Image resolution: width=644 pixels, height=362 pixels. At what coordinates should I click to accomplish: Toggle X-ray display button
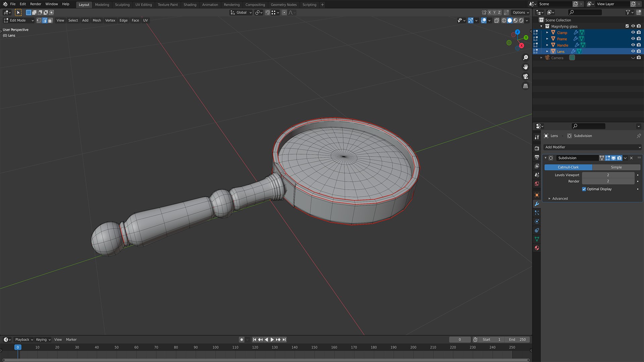(497, 20)
